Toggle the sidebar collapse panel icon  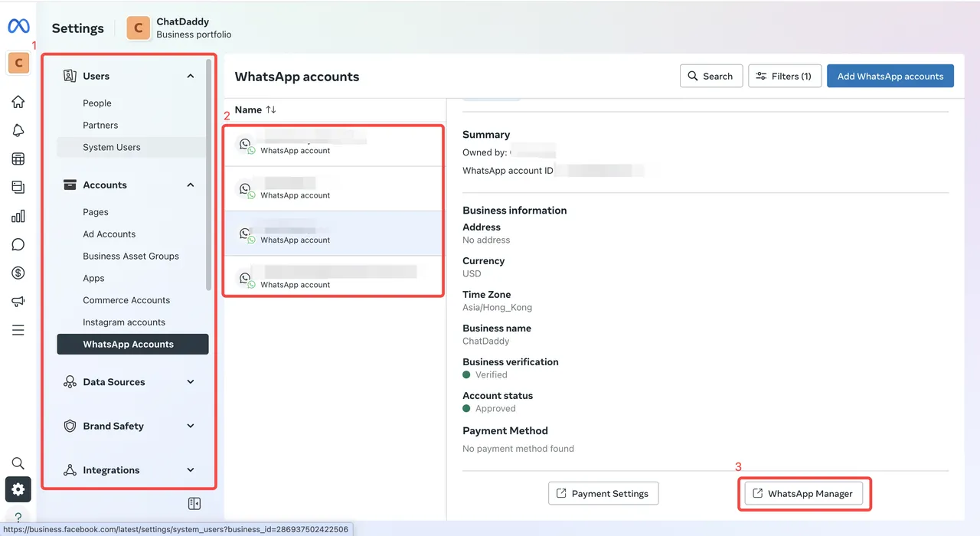(194, 503)
